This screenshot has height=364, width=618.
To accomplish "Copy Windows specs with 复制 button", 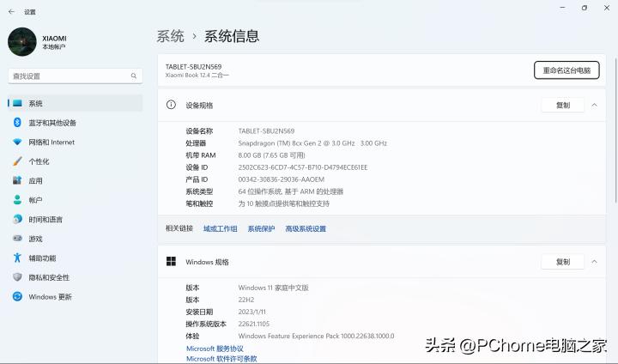I will [563, 262].
